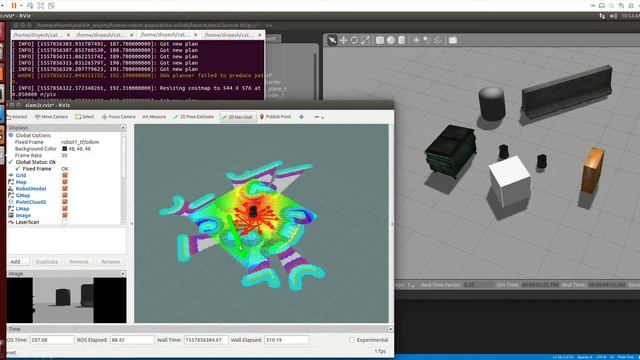Click the Duplicate display button
This screenshot has width=640, height=360.
(x=47, y=262)
